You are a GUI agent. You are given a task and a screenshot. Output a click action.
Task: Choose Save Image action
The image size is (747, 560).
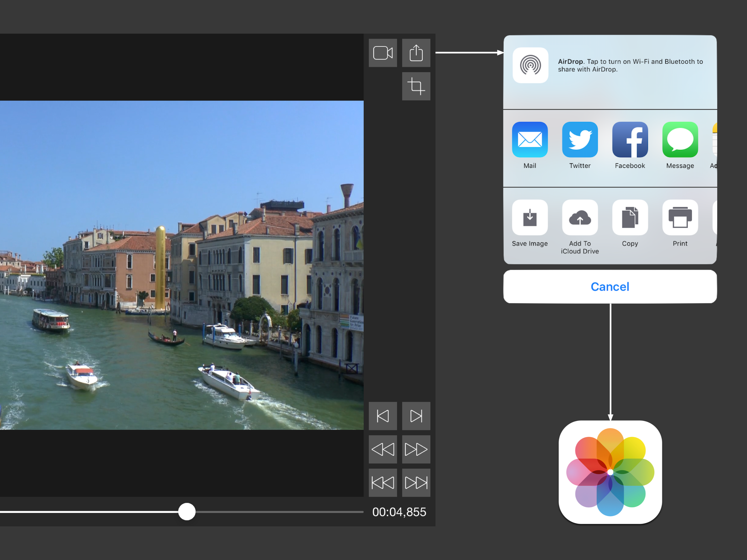530,217
